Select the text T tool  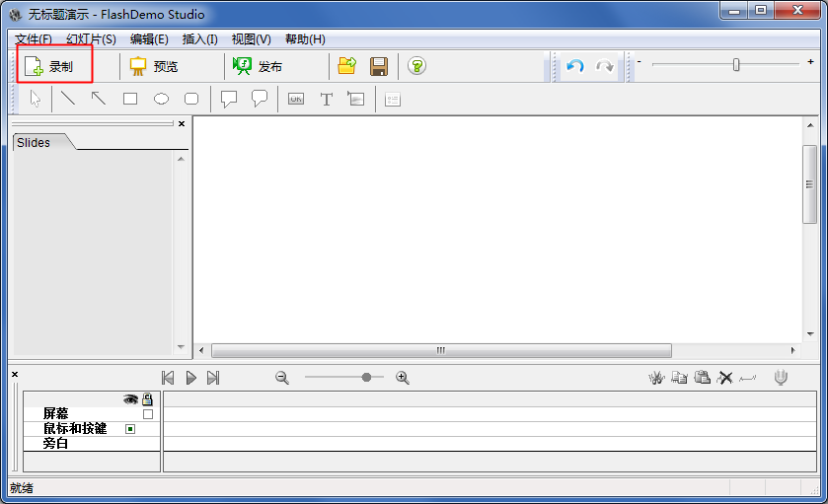[326, 99]
